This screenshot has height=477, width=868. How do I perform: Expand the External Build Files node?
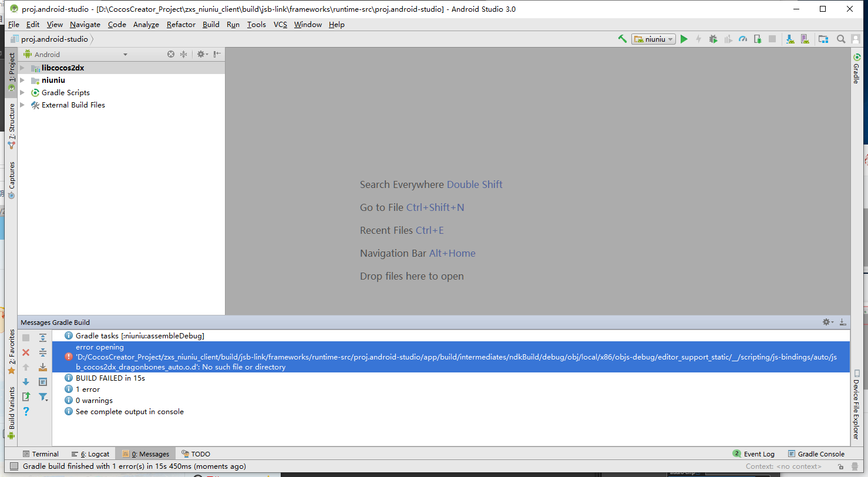tap(22, 105)
